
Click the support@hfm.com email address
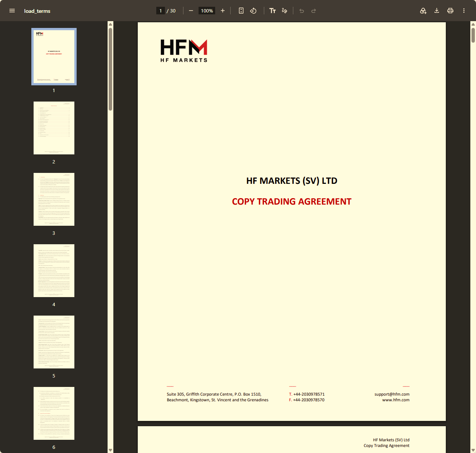392,394
